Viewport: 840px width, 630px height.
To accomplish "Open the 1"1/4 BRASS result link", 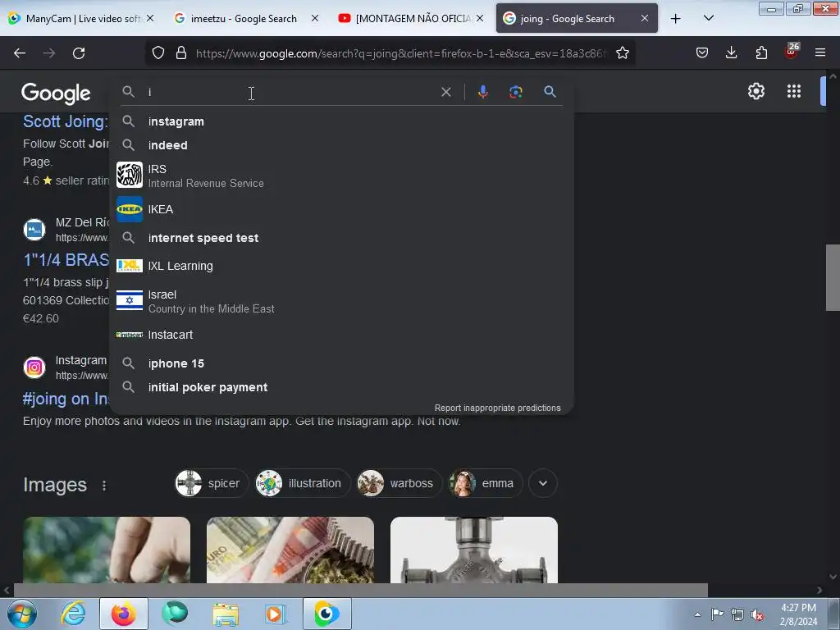I will point(66,260).
